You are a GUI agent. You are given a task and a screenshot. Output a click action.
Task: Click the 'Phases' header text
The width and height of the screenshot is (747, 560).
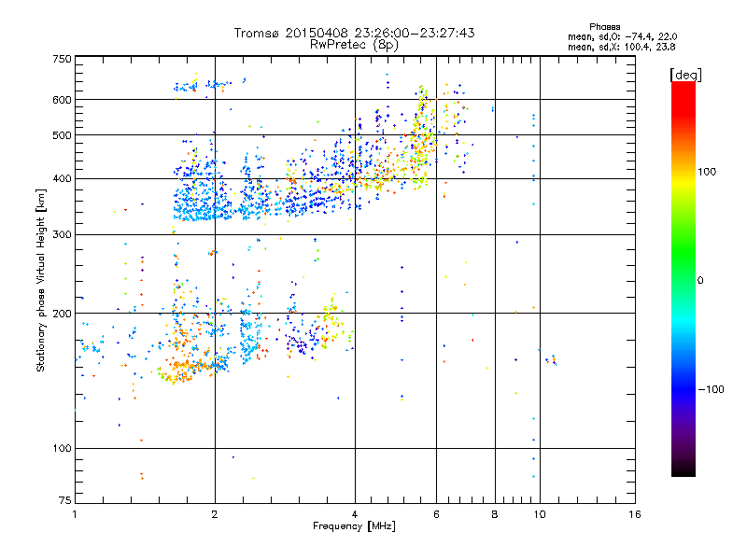604,27
